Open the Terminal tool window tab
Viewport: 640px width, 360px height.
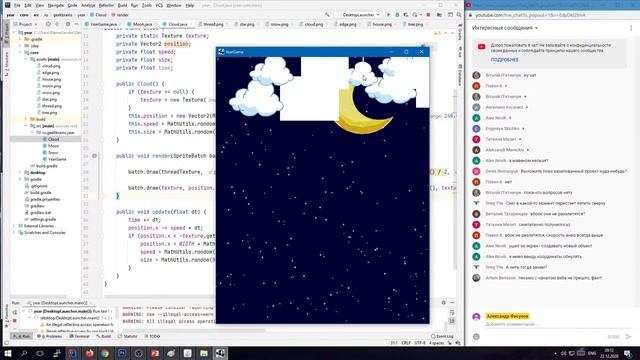80,336
